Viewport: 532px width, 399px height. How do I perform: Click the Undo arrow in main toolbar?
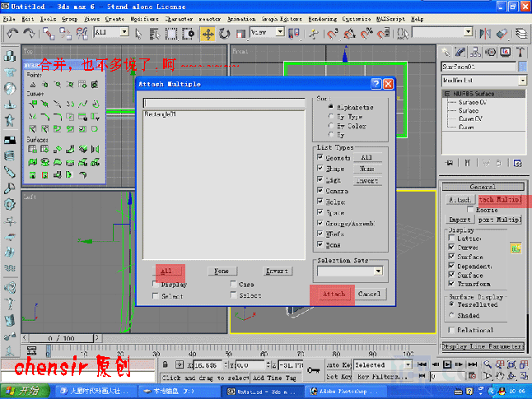click(x=12, y=33)
